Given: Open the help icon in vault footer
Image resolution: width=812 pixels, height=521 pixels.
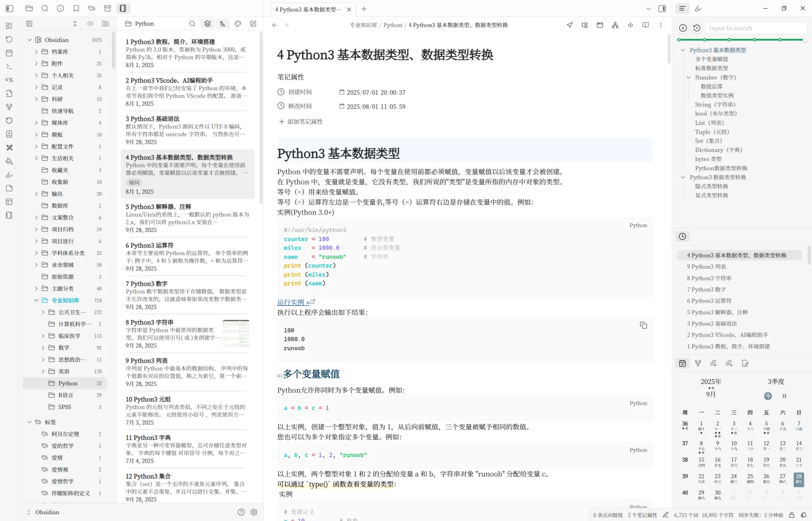Looking at the screenshot, I should pos(241,512).
